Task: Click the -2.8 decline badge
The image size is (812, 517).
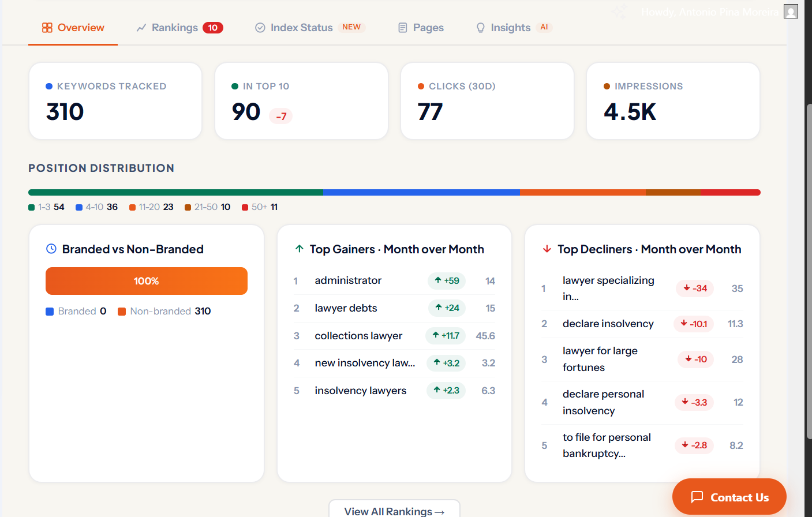Action: (x=694, y=445)
